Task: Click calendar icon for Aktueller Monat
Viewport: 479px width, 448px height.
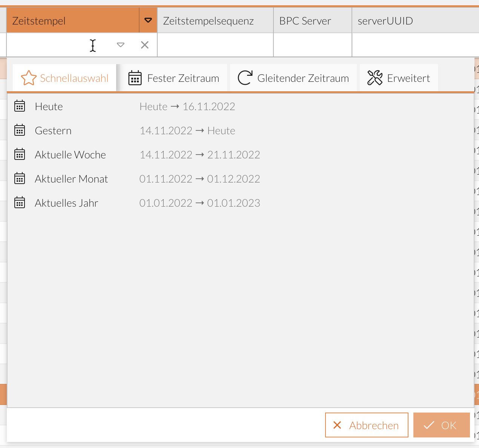Action: [20, 179]
